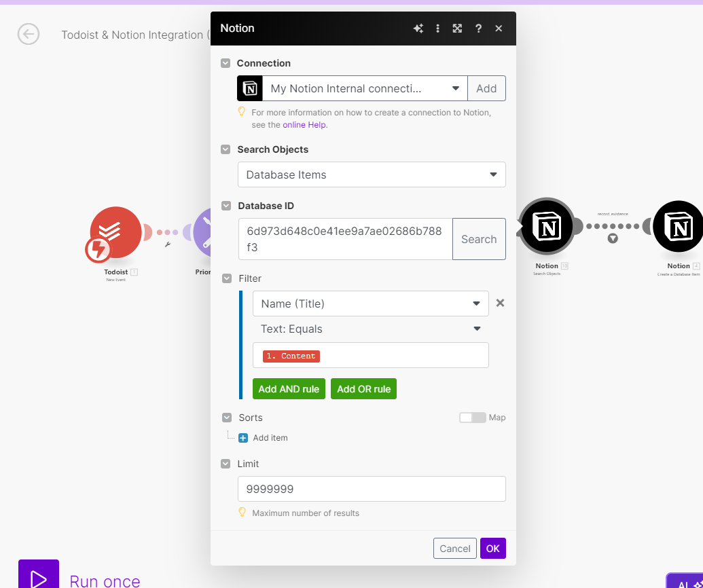
Task: Confirm with the OK button
Action: (x=492, y=548)
